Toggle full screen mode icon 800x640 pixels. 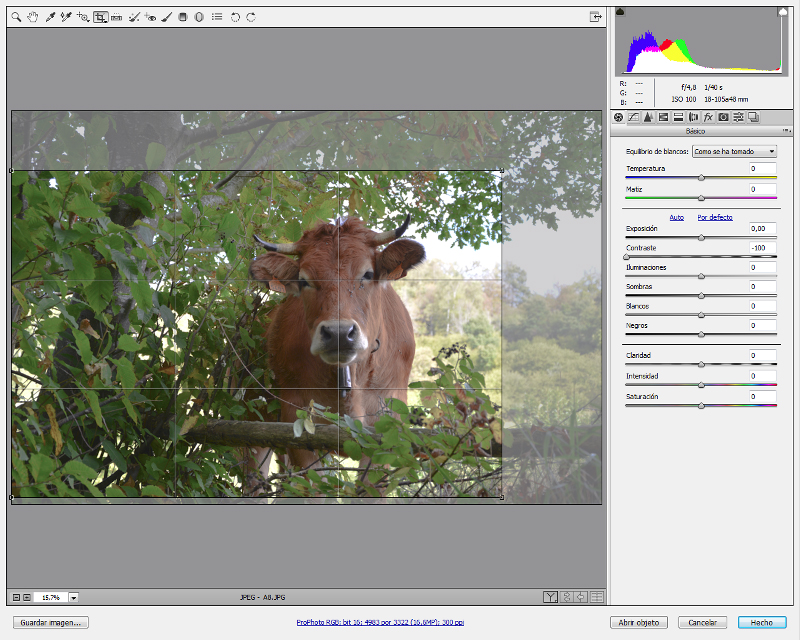coord(595,17)
